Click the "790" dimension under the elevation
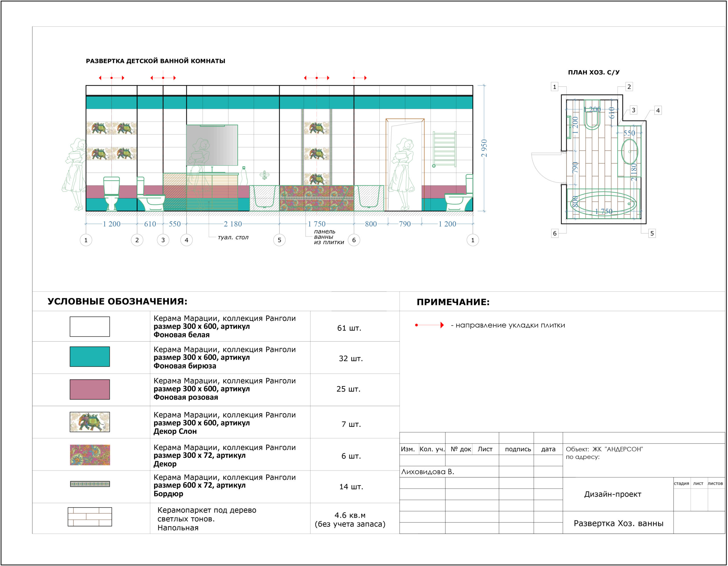The image size is (728, 566). pos(405,224)
